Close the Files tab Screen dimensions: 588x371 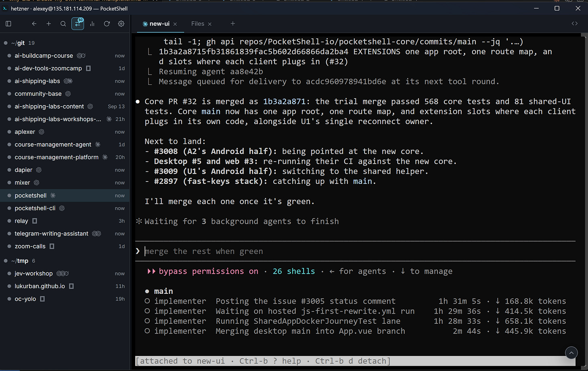(x=210, y=24)
